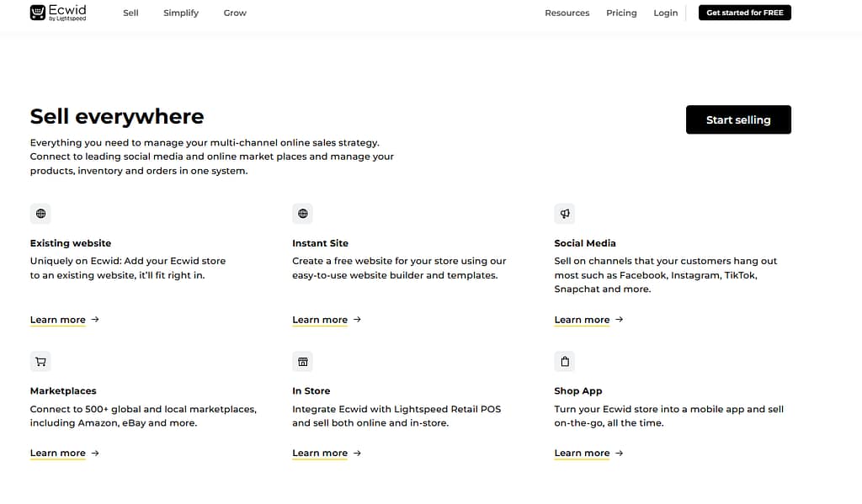Click the arrow beside Shop App Learn more
Image resolution: width=862 pixels, height=504 pixels.
(619, 453)
